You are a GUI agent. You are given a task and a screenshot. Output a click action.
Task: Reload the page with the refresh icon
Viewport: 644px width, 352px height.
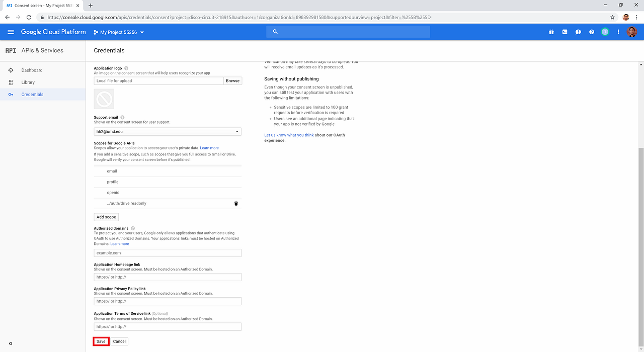coord(29,17)
